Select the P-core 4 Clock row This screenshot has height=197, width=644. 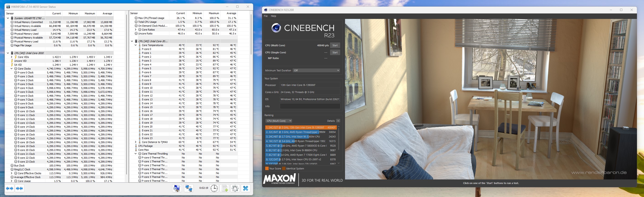(x=60, y=88)
